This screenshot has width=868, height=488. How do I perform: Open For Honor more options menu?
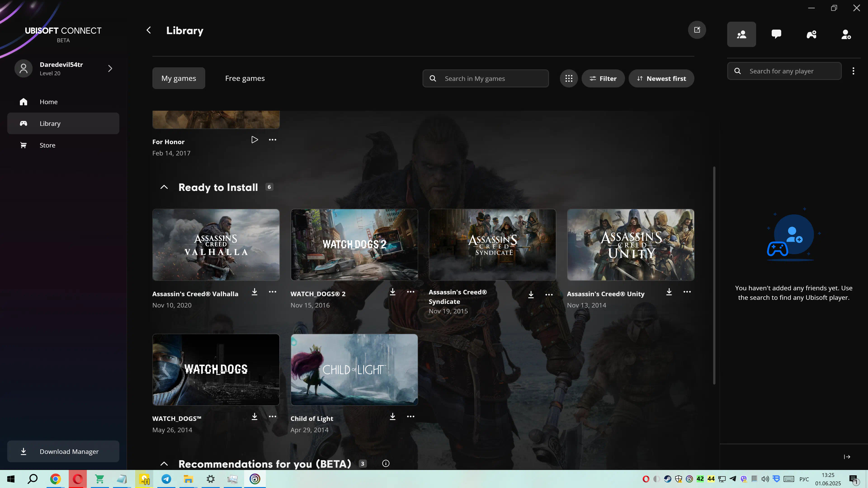pos(273,140)
